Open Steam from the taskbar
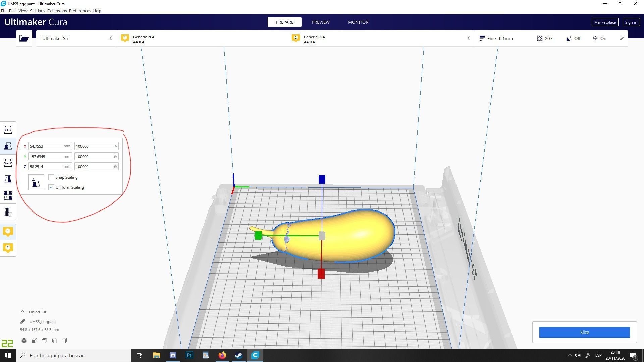 (x=239, y=355)
